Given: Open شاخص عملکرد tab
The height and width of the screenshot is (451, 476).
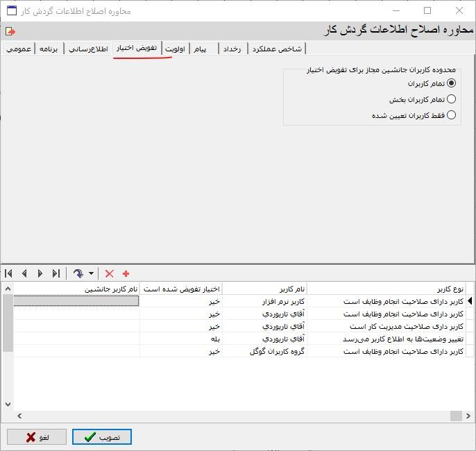Looking at the screenshot, I should (x=277, y=49).
